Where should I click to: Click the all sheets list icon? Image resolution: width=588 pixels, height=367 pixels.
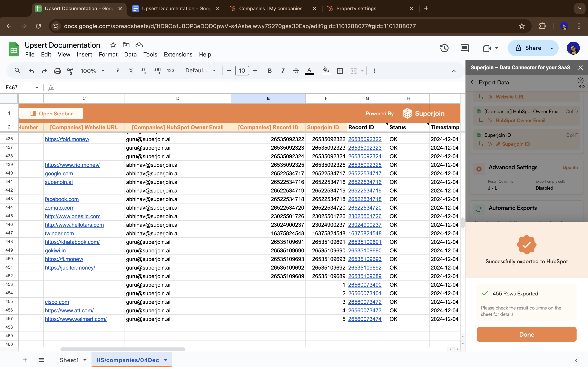pos(41,360)
